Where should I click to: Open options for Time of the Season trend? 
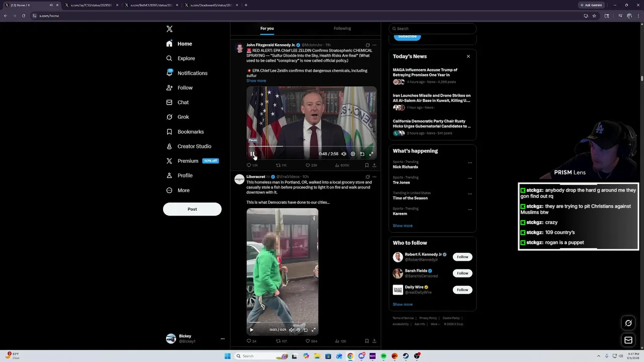pyautogui.click(x=470, y=194)
